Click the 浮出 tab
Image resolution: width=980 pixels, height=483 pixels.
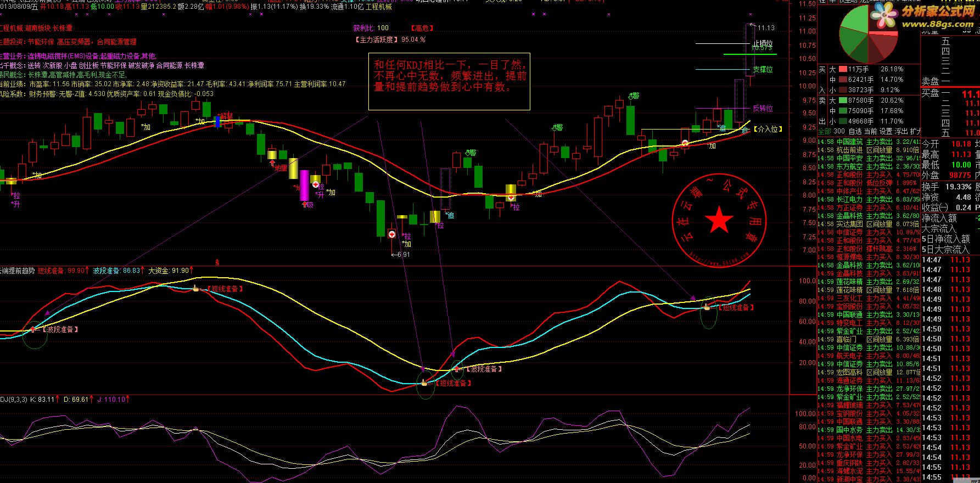click(901, 131)
